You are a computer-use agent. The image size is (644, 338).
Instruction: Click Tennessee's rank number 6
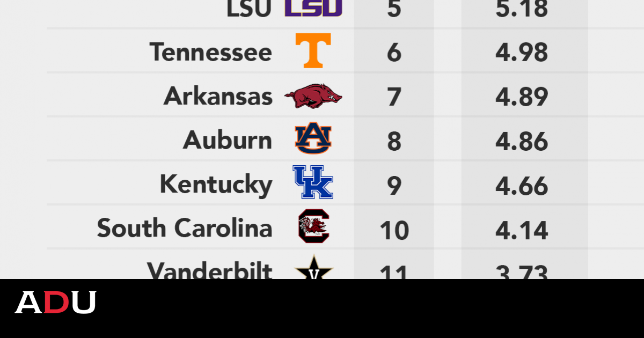coord(394,53)
